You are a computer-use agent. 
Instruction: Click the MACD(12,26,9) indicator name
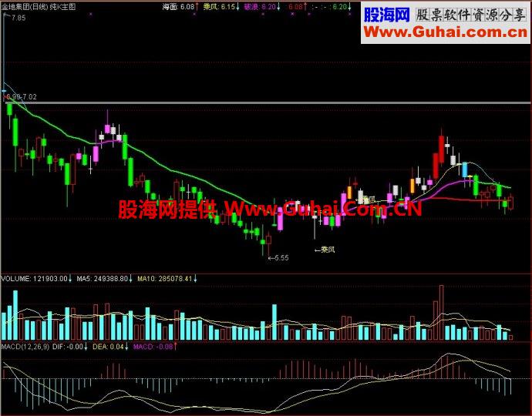point(25,347)
